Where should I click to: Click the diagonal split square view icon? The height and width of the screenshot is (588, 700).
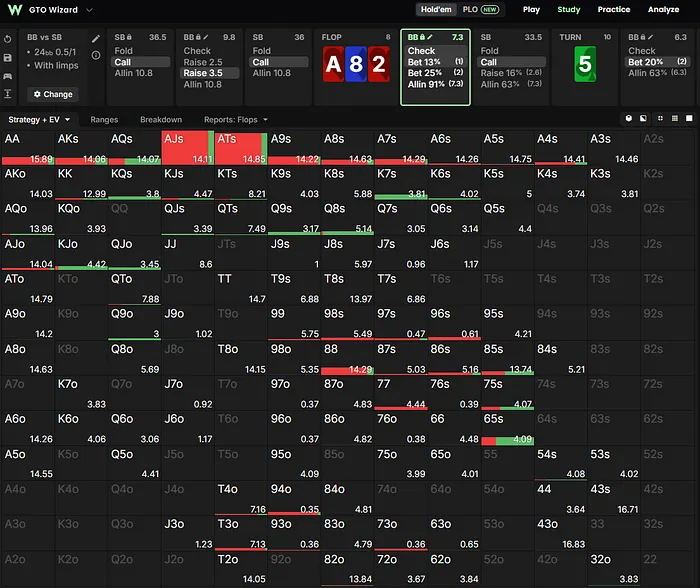(643, 118)
